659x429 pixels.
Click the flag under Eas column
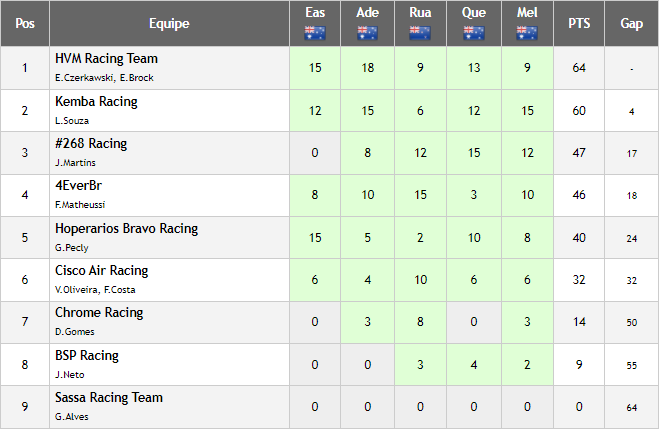coord(315,33)
